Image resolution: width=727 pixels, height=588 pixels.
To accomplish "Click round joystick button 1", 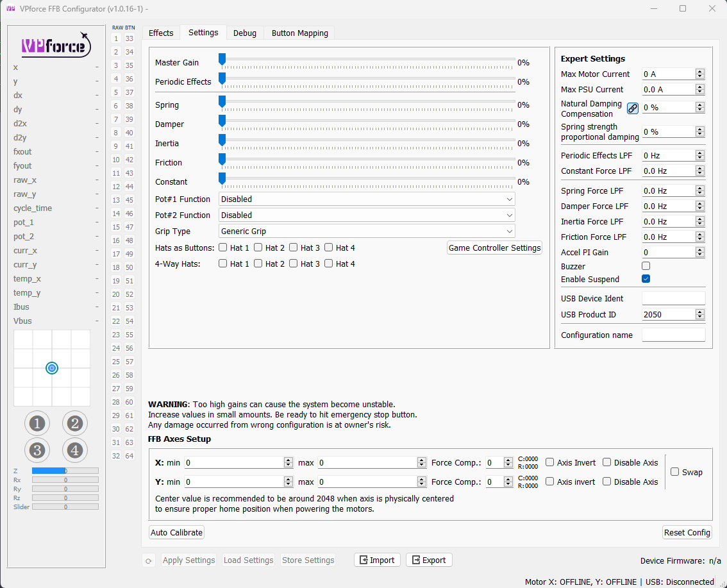I will pyautogui.click(x=37, y=423).
